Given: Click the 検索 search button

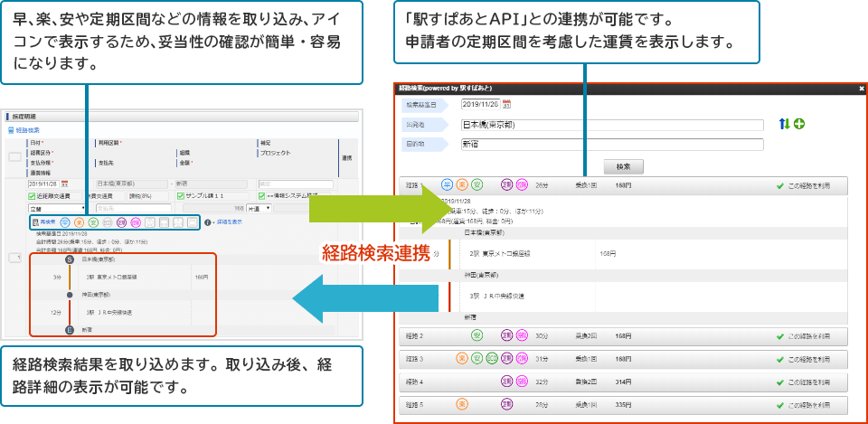Looking at the screenshot, I should [x=623, y=166].
